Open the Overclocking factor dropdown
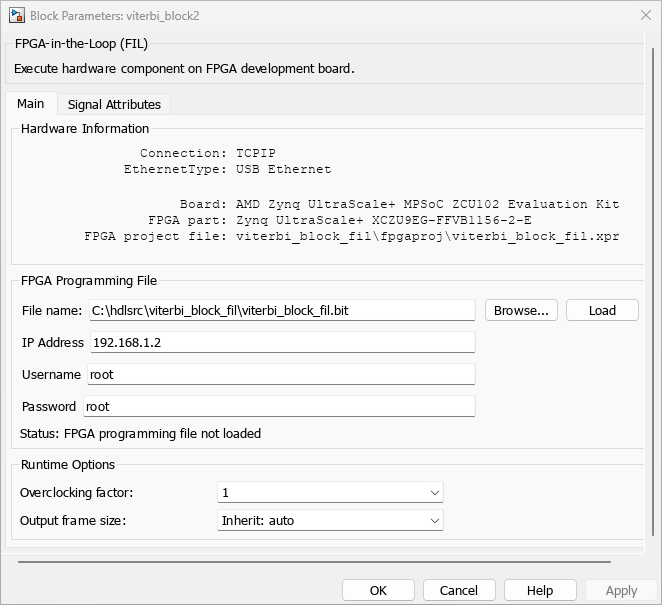The height and width of the screenshot is (605, 662). [x=330, y=492]
